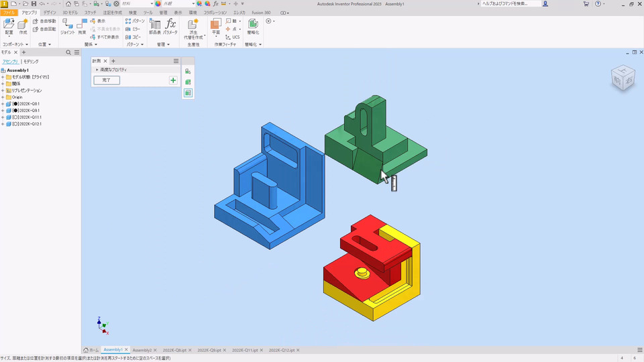Expand the リプレゼンテーション folder
Screen dimensions: 644x362
tap(3, 90)
